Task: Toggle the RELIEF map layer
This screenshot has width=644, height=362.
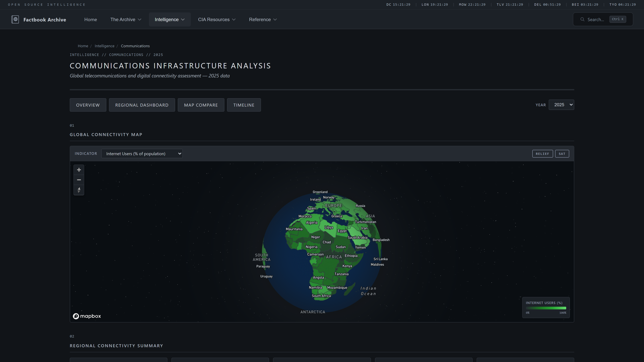Action: 542,154
